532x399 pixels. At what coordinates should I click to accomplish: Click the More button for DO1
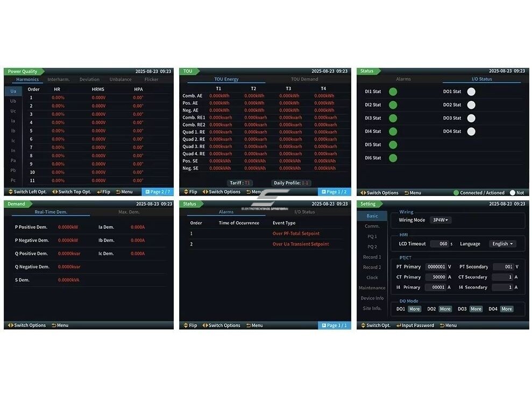(414, 309)
